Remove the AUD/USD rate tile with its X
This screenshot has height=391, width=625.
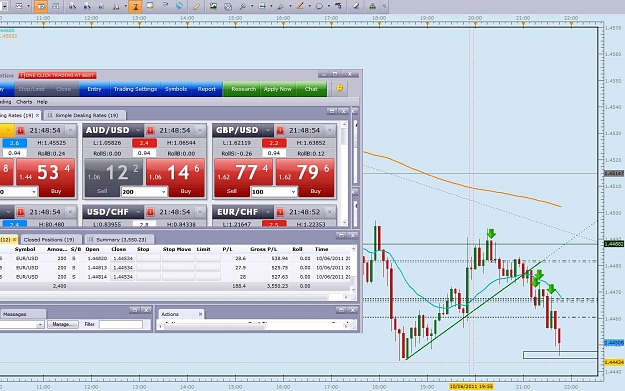pyautogui.click(x=200, y=130)
